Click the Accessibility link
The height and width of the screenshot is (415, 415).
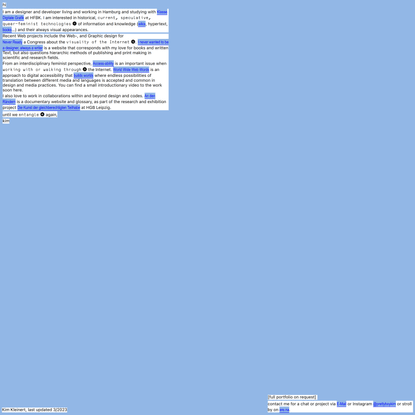[x=103, y=64]
